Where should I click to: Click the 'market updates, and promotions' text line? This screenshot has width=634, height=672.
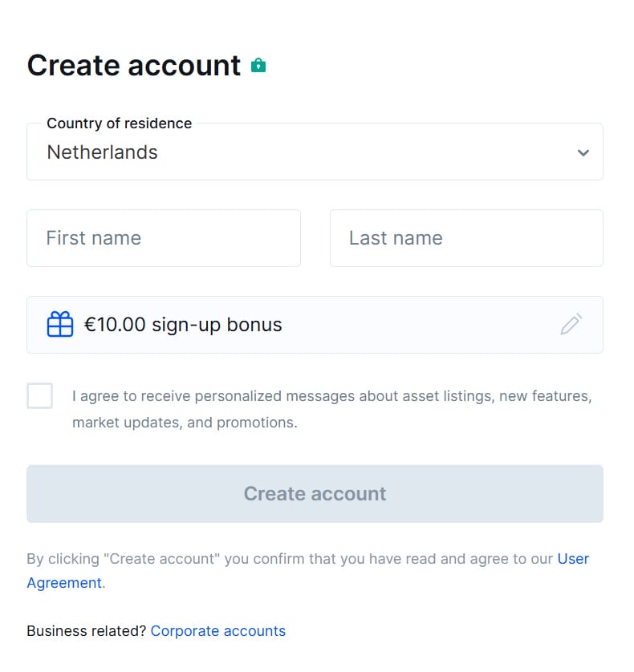point(185,423)
